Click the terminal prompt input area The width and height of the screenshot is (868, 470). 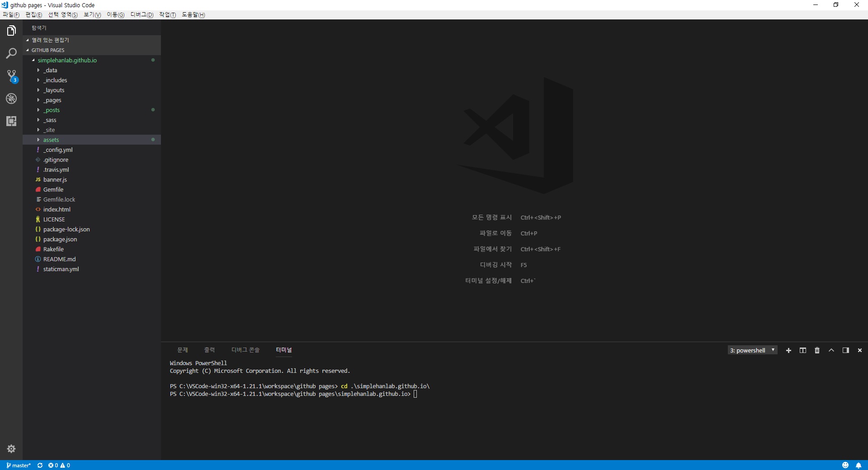point(415,394)
